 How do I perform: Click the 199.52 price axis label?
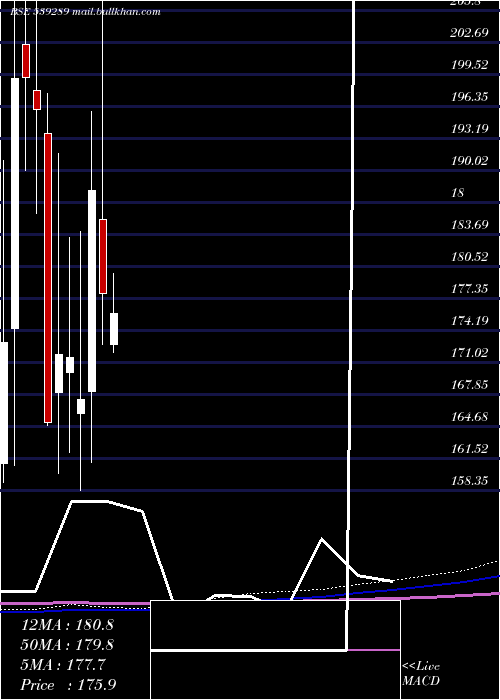[469, 65]
